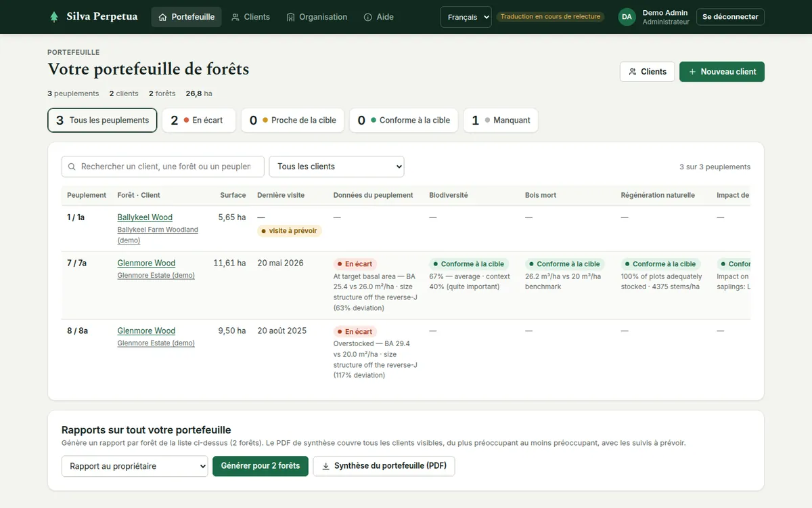Click the 'visite à prévoir' badge
The image size is (812, 508).
point(289,231)
